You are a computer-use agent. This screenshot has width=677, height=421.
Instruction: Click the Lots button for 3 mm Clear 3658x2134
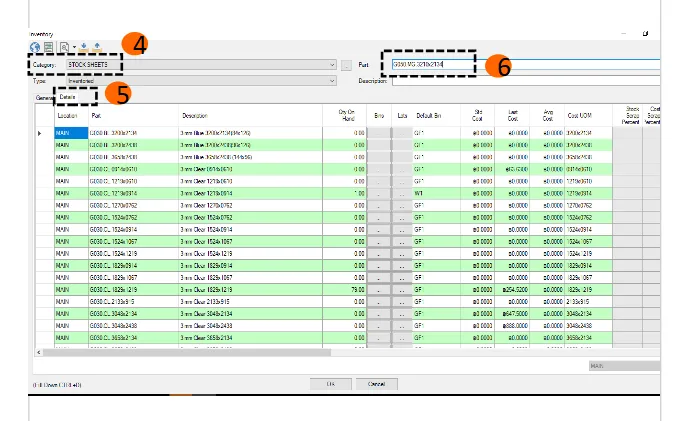click(402, 338)
